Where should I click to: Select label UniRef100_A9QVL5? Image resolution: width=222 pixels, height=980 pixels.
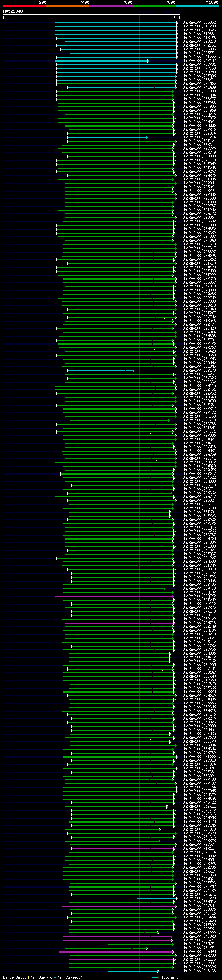click(x=199, y=114)
